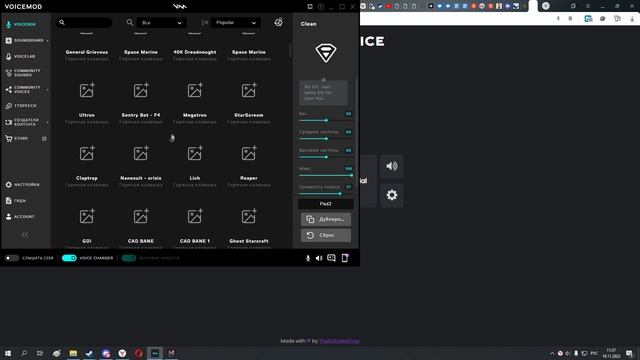The image size is (640, 360).
Task: Click the Дублиро... duplicate button
Action: tap(326, 219)
